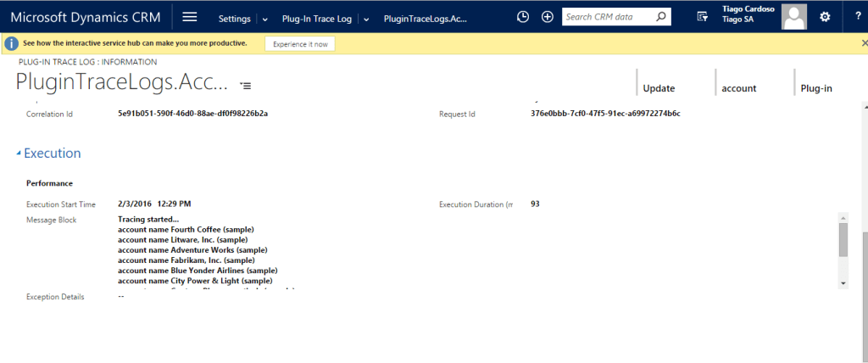The image size is (868, 363).
Task: Click the Execution Duration value 93
Action: (535, 204)
